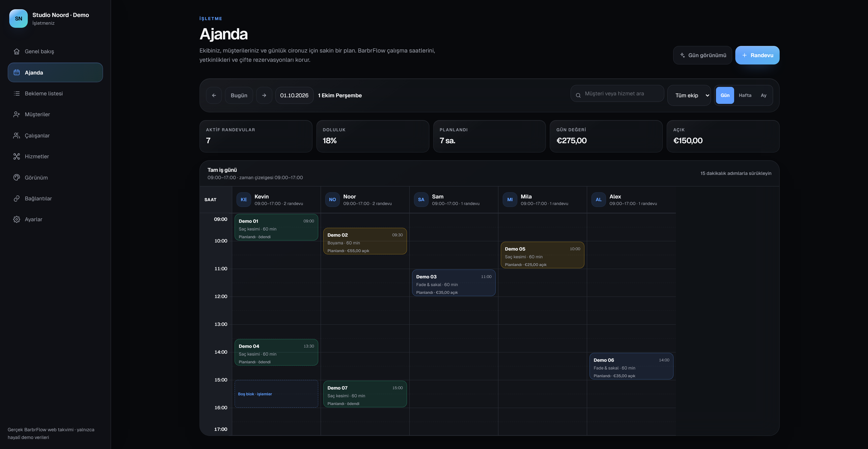Click the SN studio logo avatar

(x=19, y=19)
